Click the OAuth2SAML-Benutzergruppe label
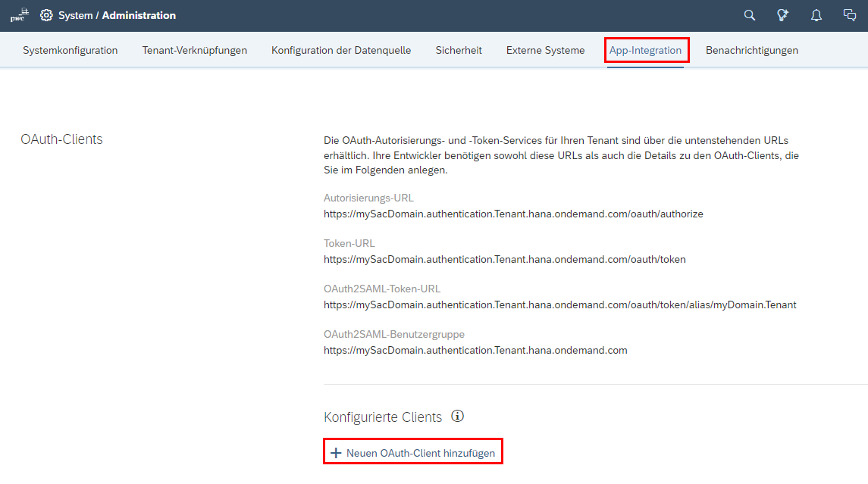 point(394,334)
